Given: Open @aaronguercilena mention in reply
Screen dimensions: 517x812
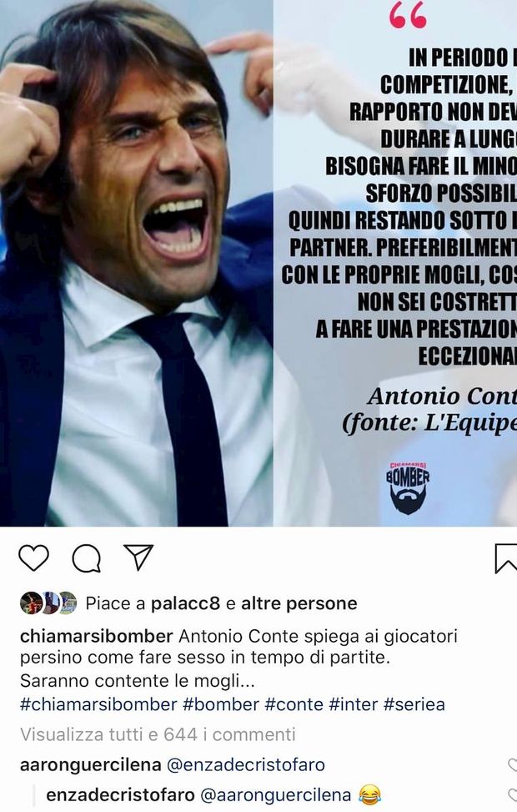Looking at the screenshot, I should click(x=275, y=795).
